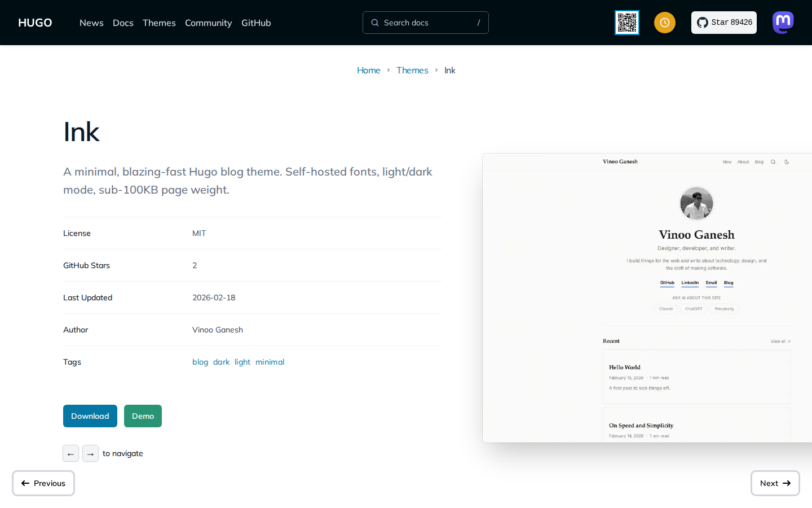This screenshot has height=508, width=812.
Task: Focus the Search docs field
Action: 426,23
